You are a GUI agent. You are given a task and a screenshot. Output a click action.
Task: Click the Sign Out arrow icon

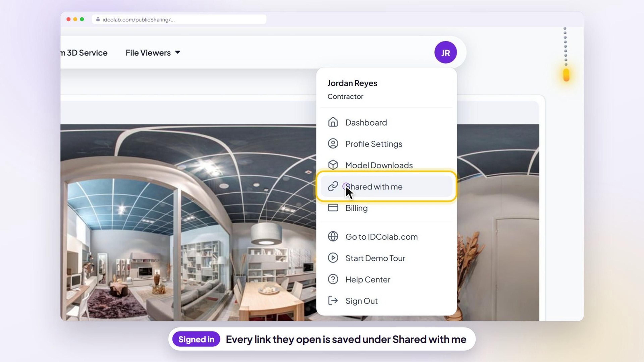(333, 300)
